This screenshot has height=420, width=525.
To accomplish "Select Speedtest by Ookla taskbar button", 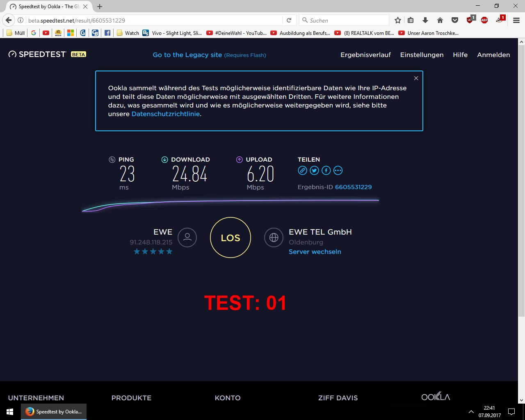I will point(54,411).
